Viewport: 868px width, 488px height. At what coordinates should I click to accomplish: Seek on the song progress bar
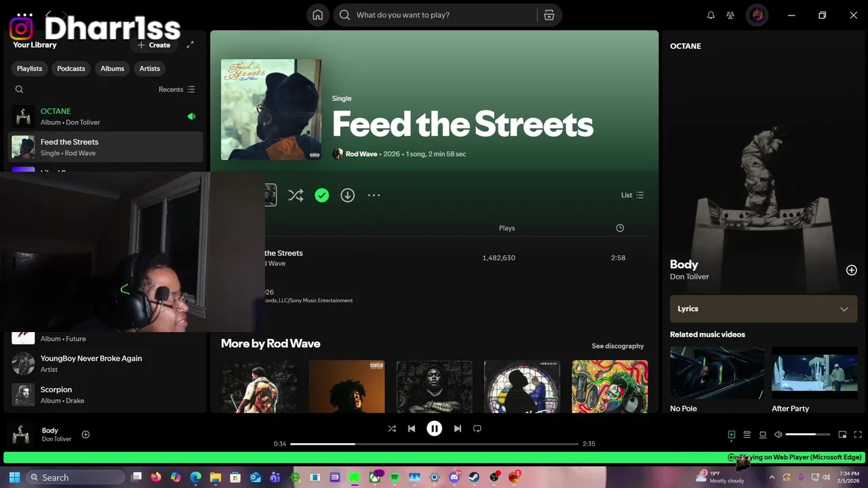pyautogui.click(x=434, y=444)
